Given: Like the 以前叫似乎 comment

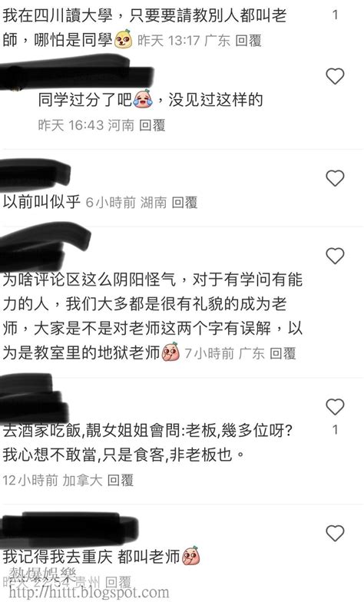Looking at the screenshot, I should [x=335, y=178].
